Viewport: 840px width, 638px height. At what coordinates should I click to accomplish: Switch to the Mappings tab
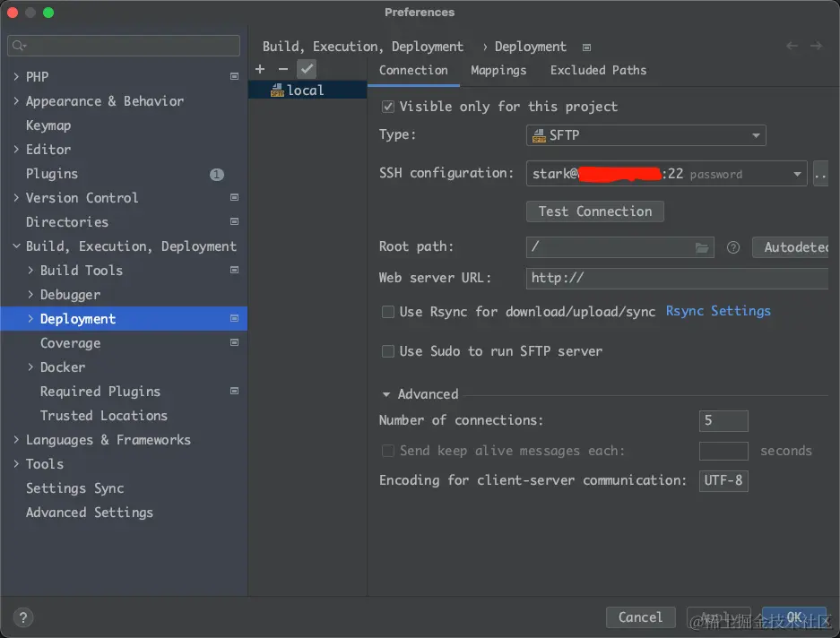498,70
